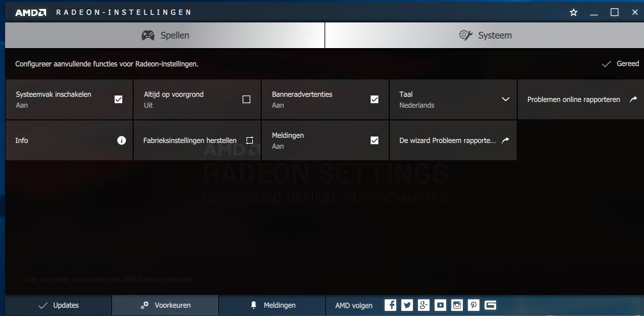Click the game controller icon on Spellen
Viewport: 644px width, 316px height.
148,35
